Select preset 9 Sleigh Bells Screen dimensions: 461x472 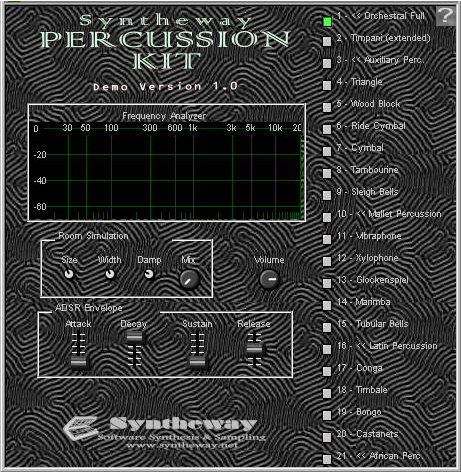(327, 195)
